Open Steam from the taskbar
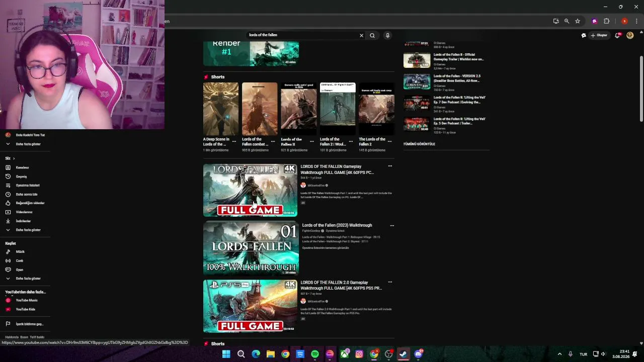 coord(403,354)
